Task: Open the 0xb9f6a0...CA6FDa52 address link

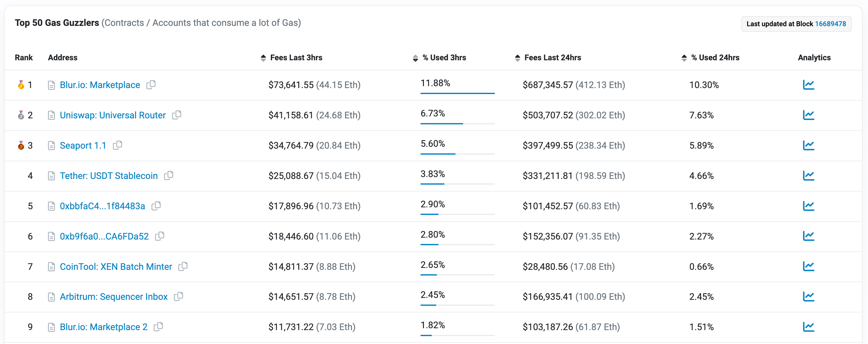Action: [x=104, y=236]
